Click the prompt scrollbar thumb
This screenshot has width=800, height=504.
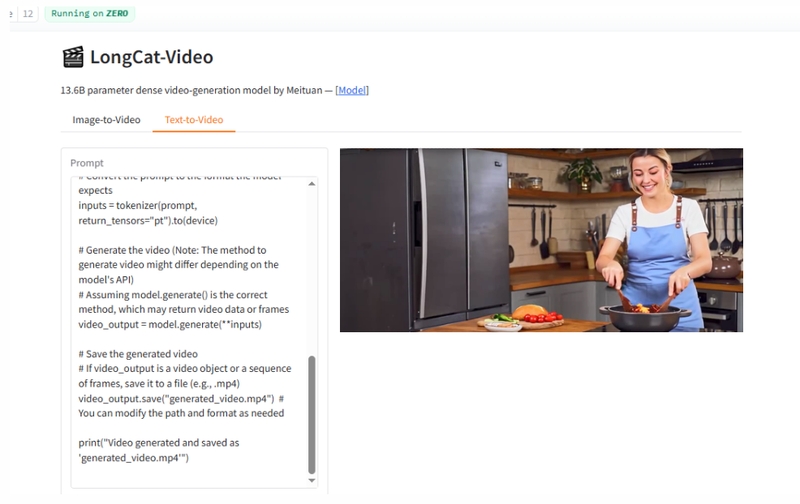(312, 414)
